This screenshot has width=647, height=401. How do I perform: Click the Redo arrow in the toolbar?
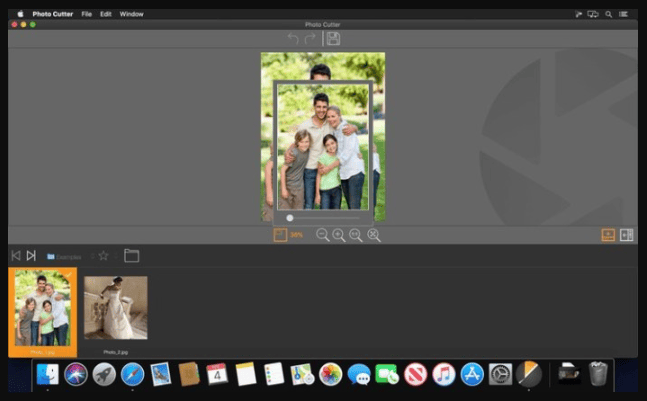click(310, 39)
